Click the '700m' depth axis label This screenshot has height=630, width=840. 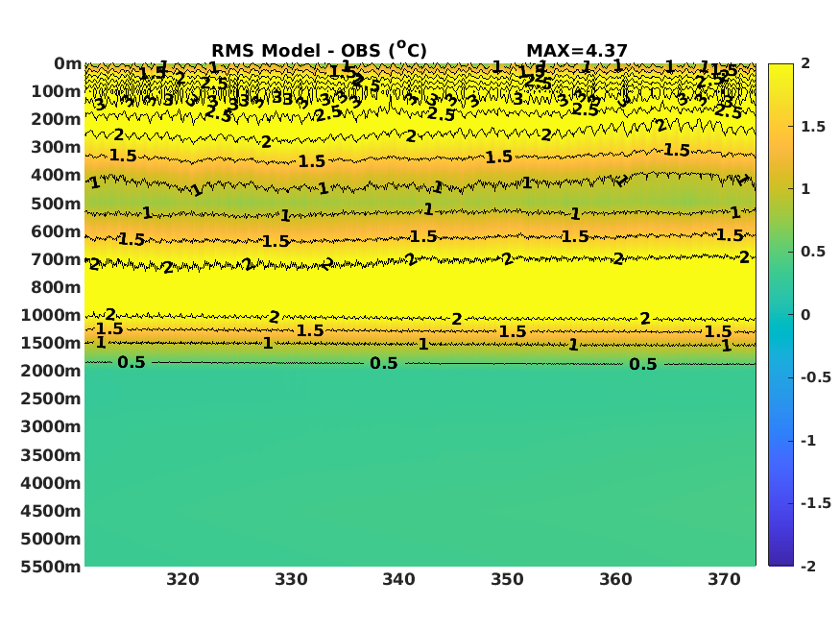click(57, 260)
